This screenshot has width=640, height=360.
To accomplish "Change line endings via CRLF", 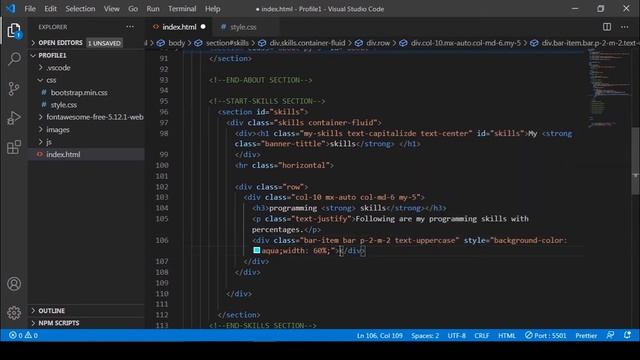I will coord(482,336).
